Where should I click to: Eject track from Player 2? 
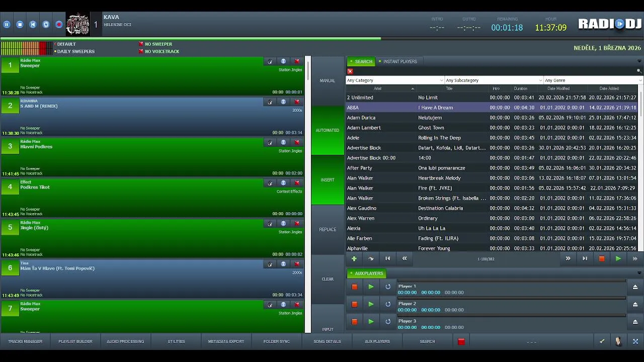pos(635,304)
